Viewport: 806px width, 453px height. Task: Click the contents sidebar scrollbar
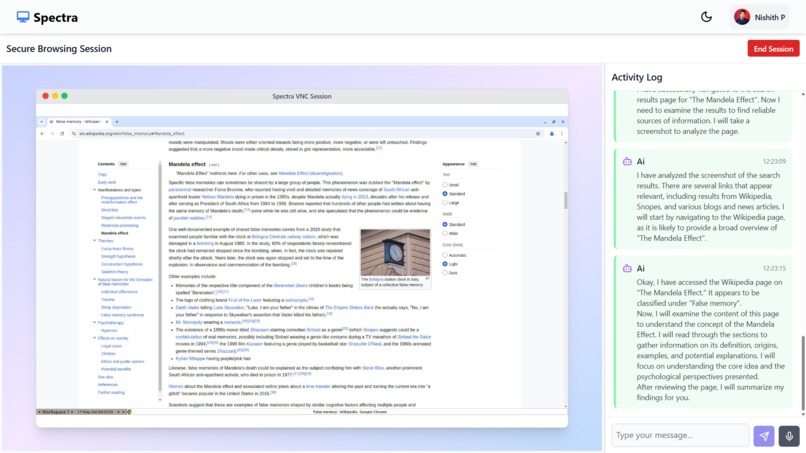click(160, 278)
